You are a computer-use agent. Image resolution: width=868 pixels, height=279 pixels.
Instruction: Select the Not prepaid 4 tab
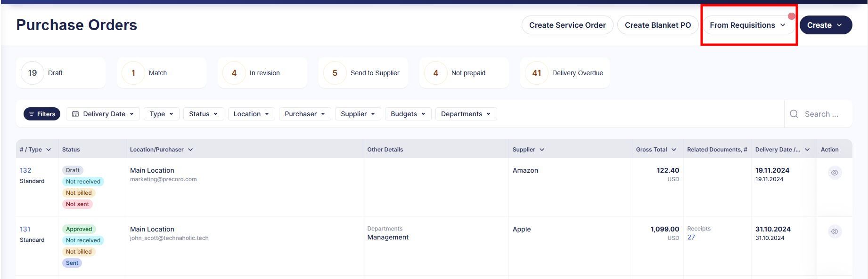click(464, 73)
